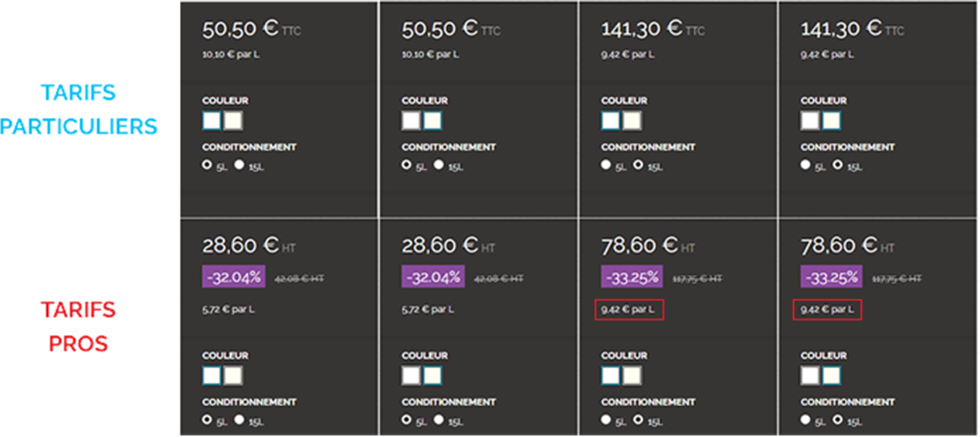Select 15L in first Tarifs Particuliers card
This screenshot has height=437, width=980.
pyautogui.click(x=239, y=164)
